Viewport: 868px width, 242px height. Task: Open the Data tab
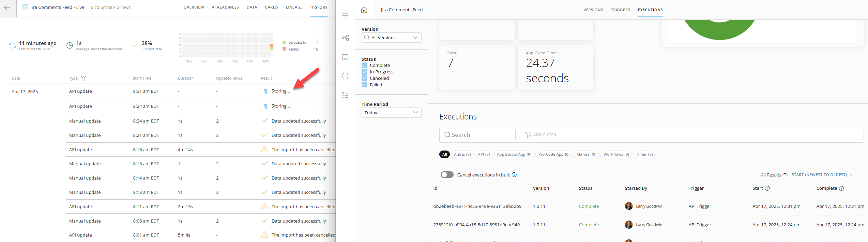point(252,7)
